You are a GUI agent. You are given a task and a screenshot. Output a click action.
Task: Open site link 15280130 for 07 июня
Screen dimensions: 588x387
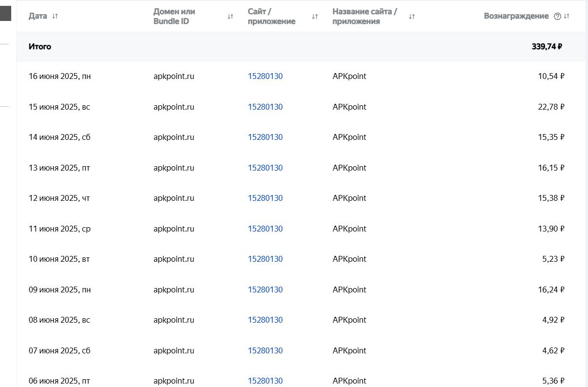click(x=265, y=350)
